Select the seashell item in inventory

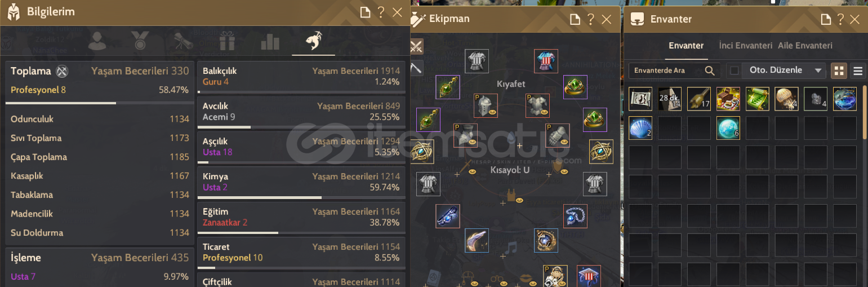(x=640, y=128)
